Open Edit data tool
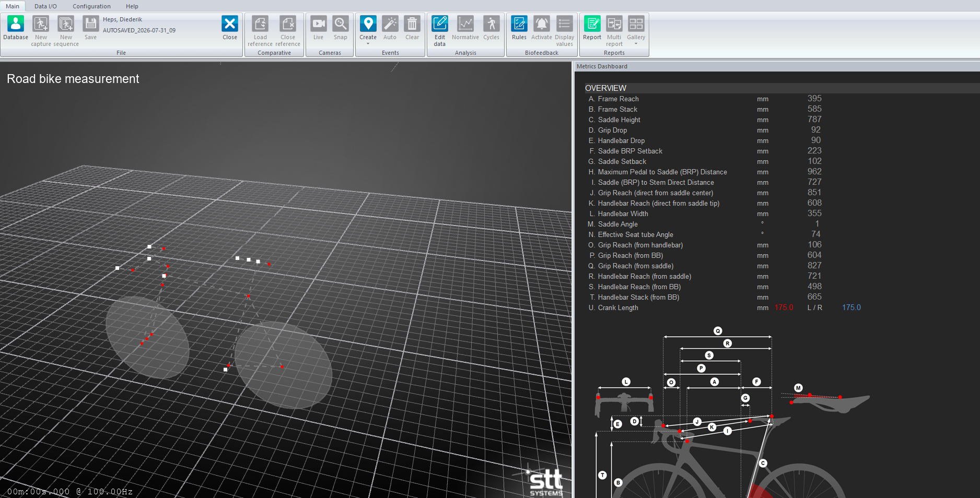This screenshot has width=980, height=498. point(440,31)
